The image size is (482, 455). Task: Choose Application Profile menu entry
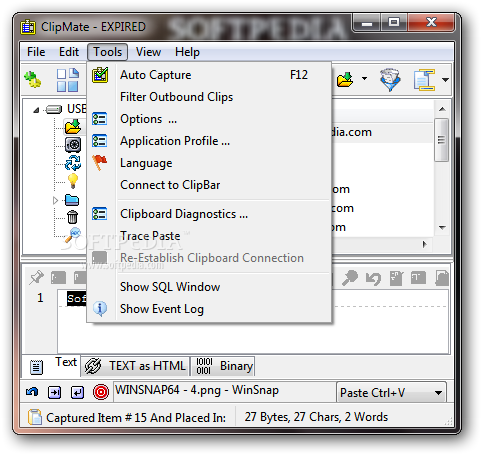pos(210,141)
